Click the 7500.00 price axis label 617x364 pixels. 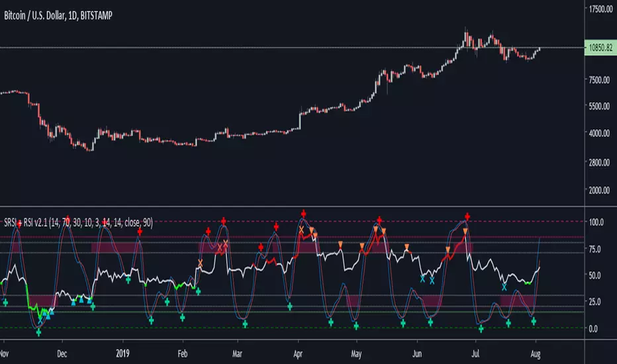(x=599, y=80)
